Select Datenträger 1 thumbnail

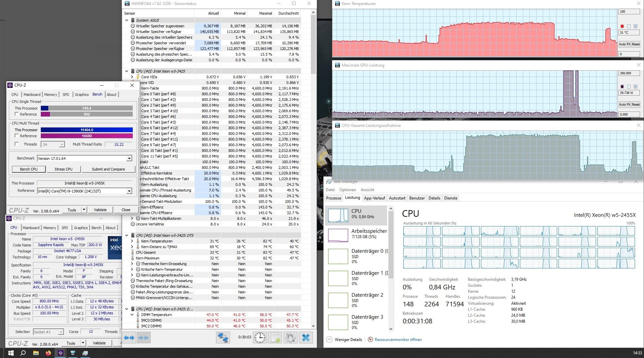[338, 278]
